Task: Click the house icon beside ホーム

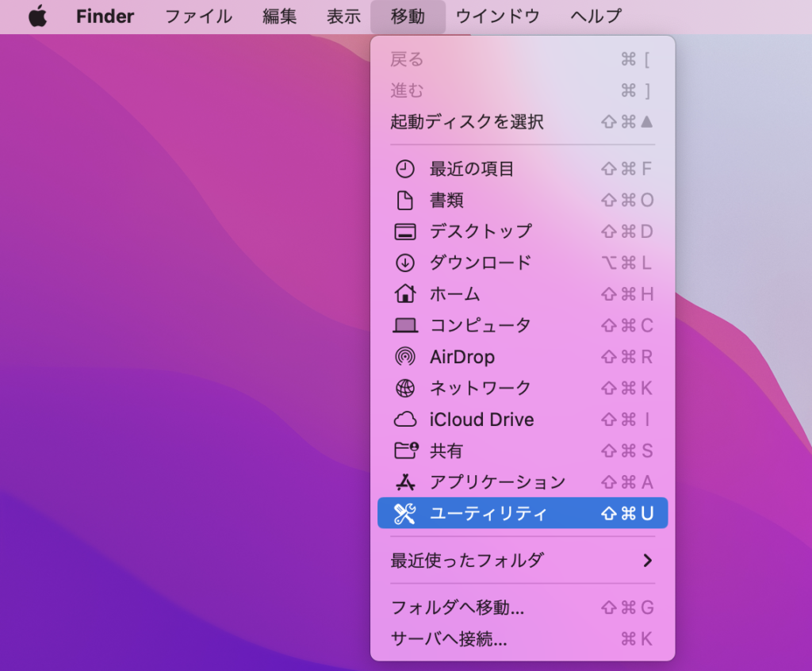Action: click(404, 293)
